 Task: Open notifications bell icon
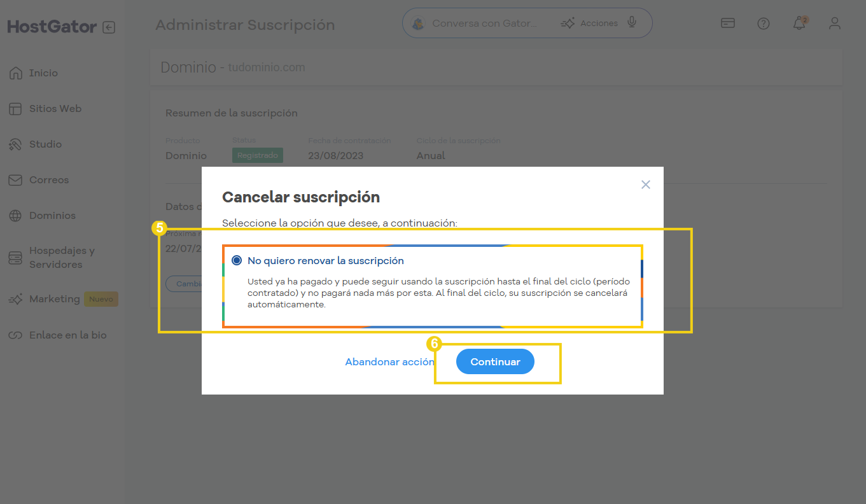(799, 24)
